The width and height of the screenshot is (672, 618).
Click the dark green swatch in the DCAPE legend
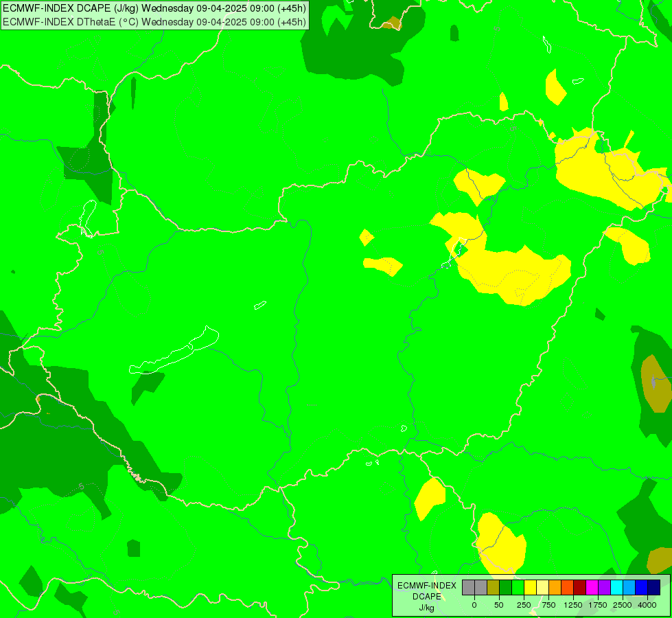tap(506, 588)
